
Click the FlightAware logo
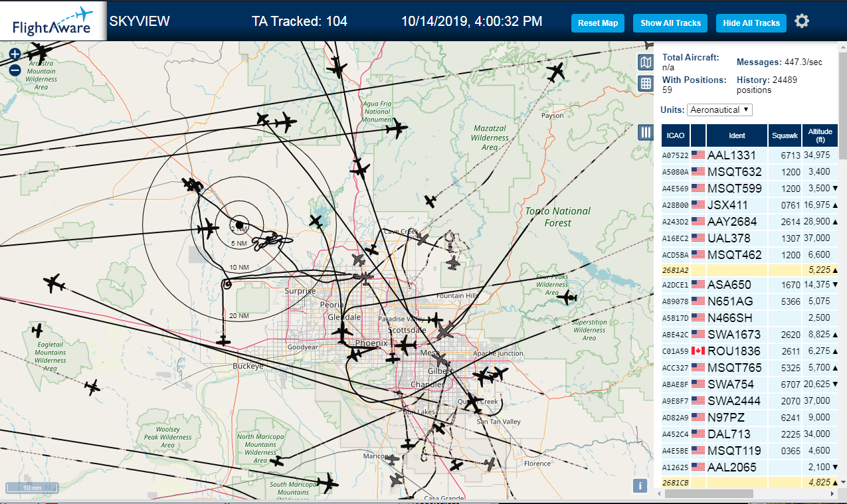coord(53,21)
